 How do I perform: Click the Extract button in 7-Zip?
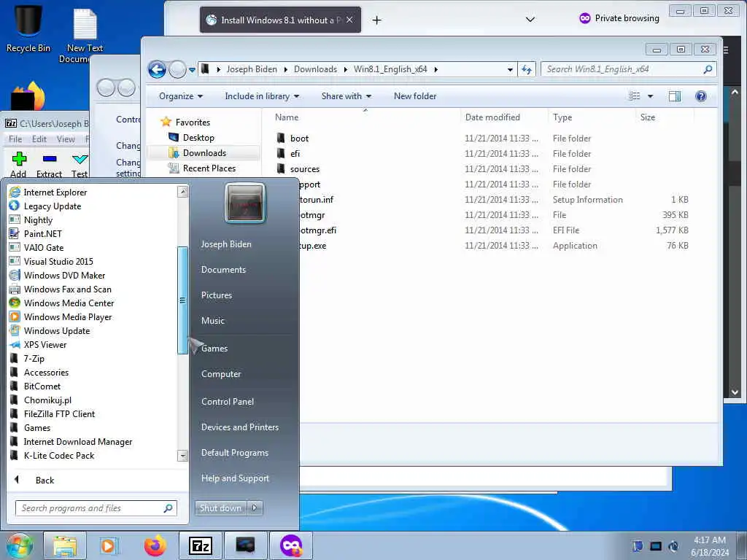tap(49, 165)
